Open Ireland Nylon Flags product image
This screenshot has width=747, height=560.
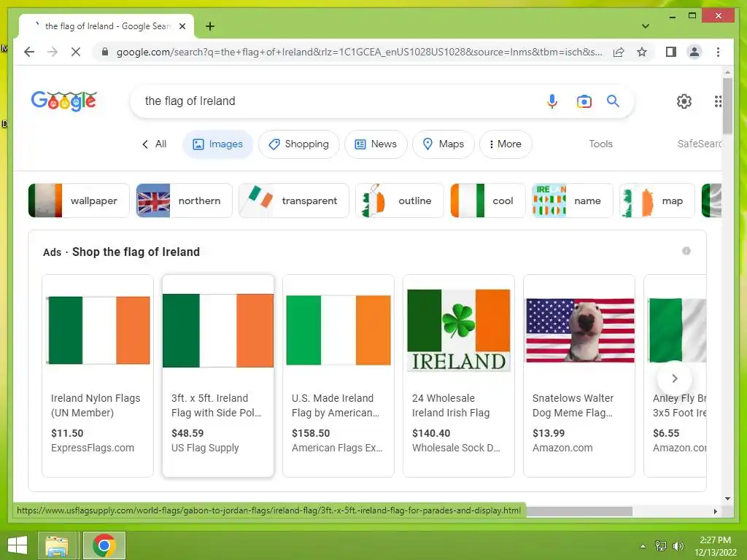[98, 330]
